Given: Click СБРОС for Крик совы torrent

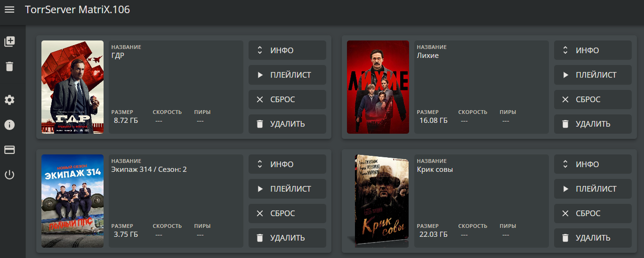Looking at the screenshot, I should point(593,213).
